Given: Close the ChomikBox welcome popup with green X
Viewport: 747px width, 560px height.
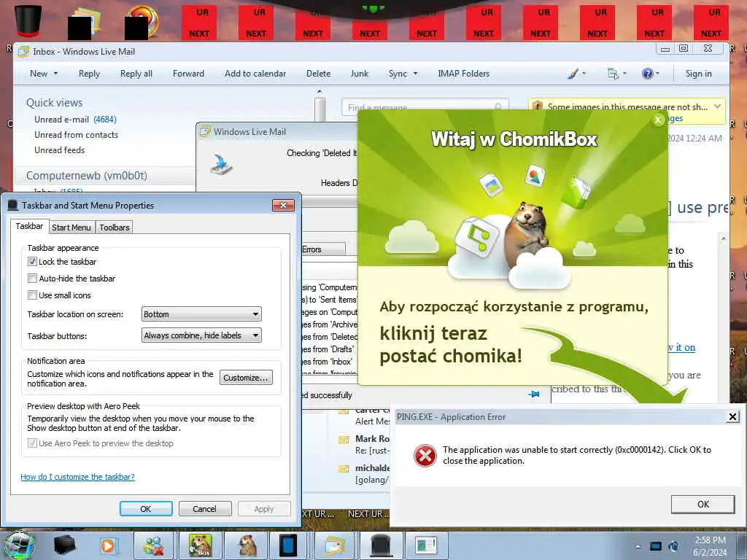Looking at the screenshot, I should [658, 120].
